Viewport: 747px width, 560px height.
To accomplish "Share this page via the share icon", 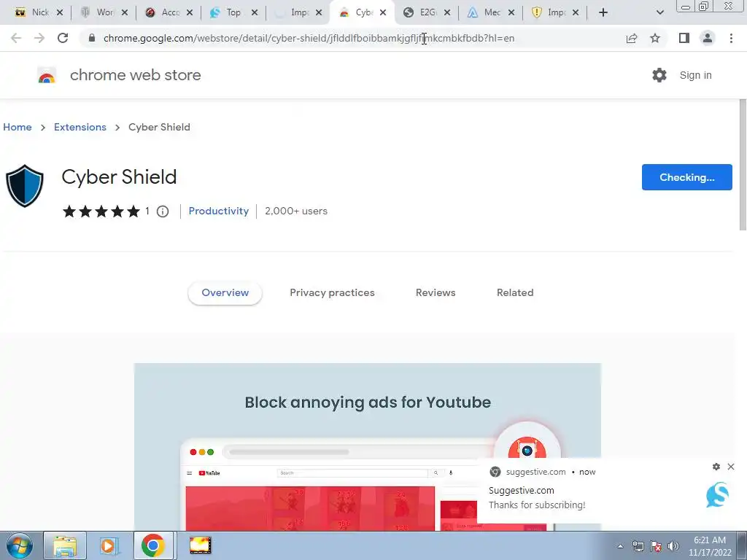I will pyautogui.click(x=632, y=38).
